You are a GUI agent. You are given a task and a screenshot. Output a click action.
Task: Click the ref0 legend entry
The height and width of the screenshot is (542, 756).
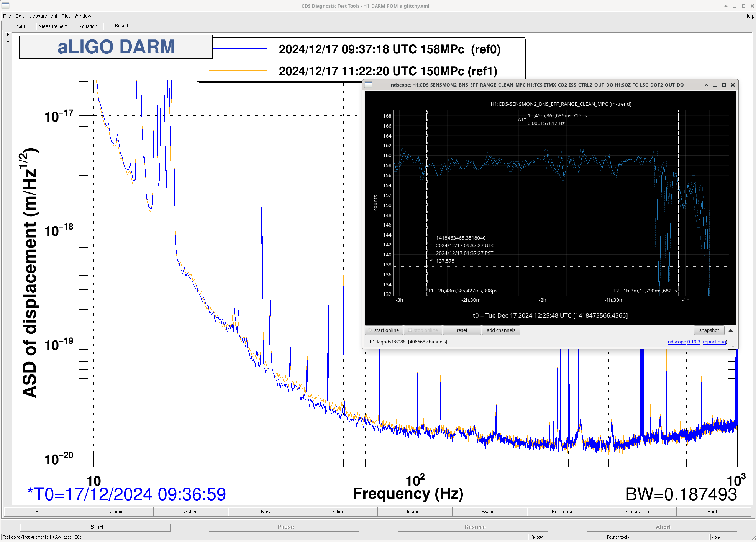tap(389, 49)
